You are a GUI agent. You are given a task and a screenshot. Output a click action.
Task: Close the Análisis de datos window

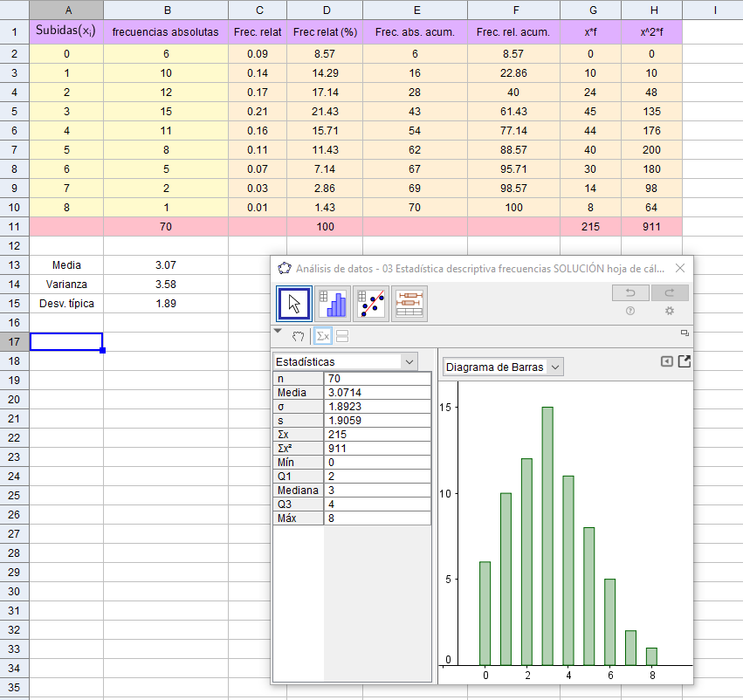(x=680, y=268)
